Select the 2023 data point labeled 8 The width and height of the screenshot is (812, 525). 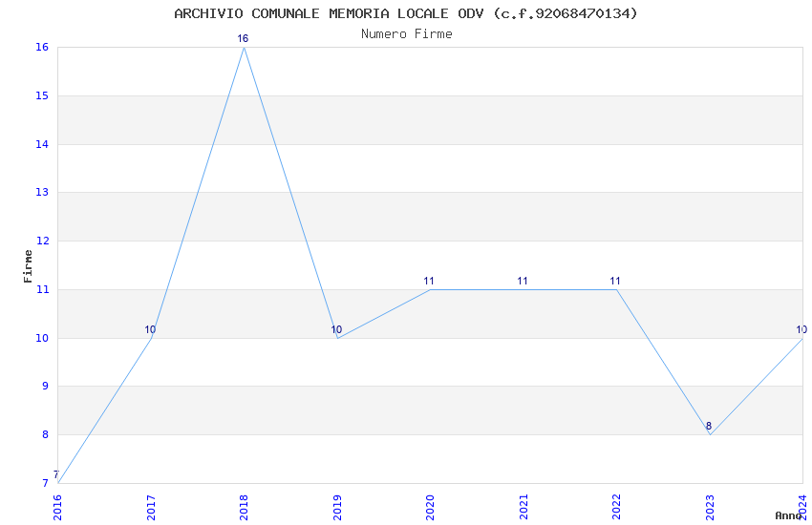pos(710,434)
